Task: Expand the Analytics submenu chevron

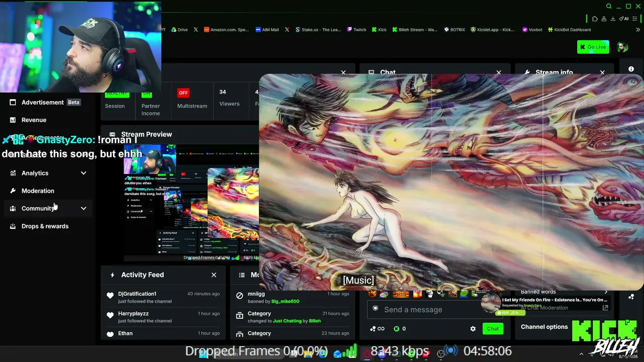Action: point(84,173)
